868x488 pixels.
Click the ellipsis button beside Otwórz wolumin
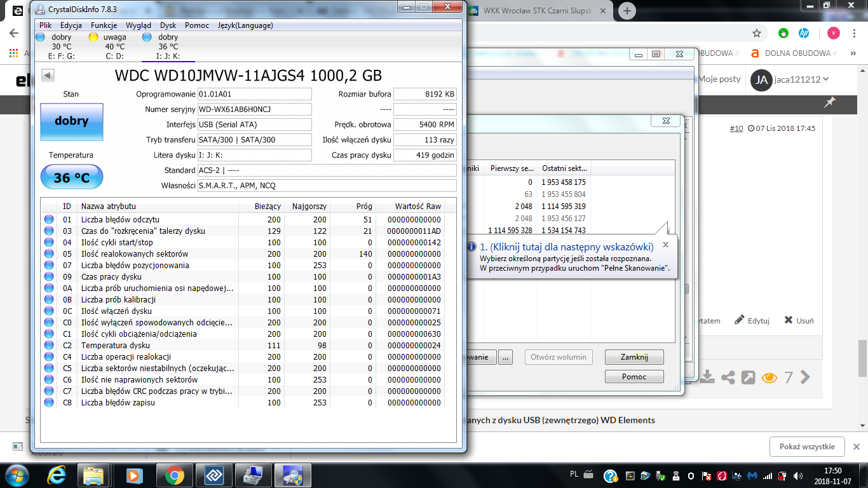pyautogui.click(x=505, y=357)
